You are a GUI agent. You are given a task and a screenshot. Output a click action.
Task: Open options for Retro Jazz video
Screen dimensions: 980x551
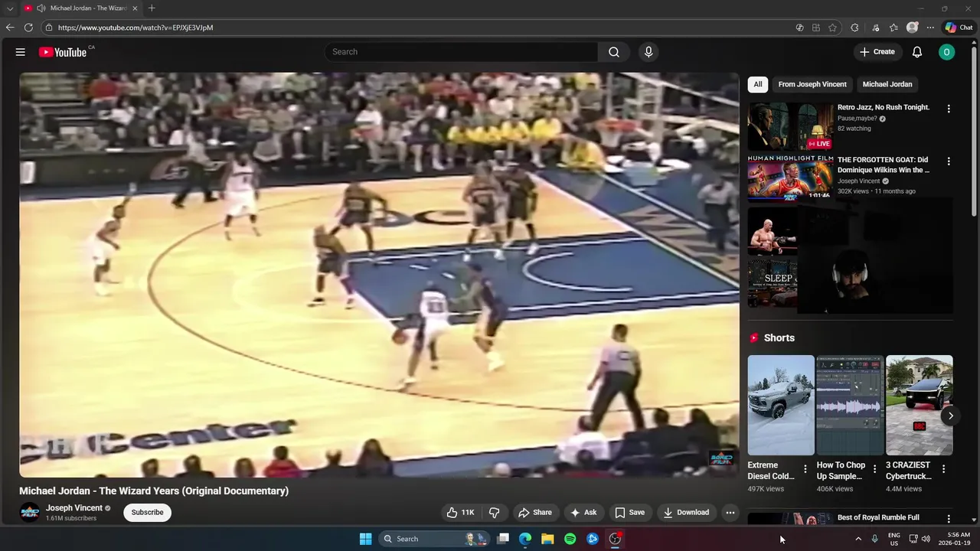949,109
